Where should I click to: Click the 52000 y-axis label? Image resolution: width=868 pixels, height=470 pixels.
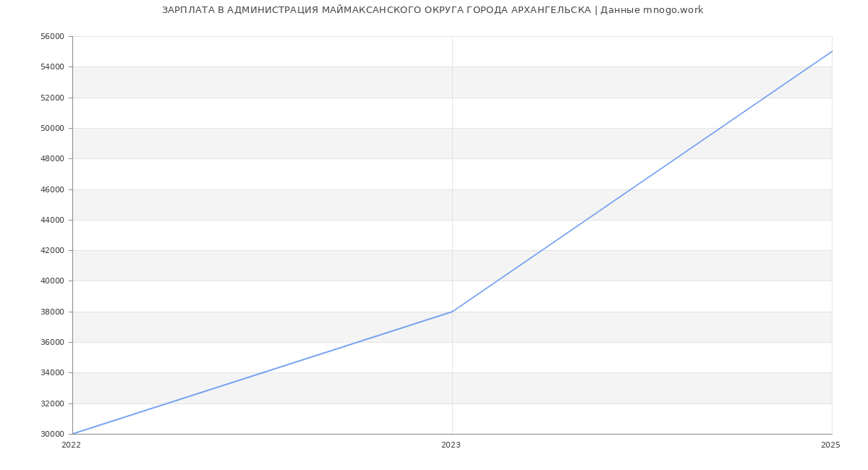point(54,98)
